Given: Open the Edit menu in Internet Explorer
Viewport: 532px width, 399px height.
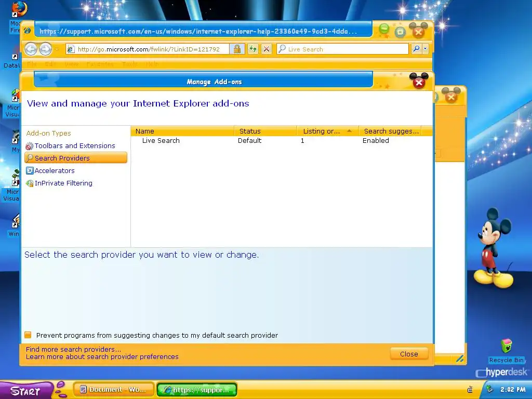Looking at the screenshot, I should pos(50,64).
